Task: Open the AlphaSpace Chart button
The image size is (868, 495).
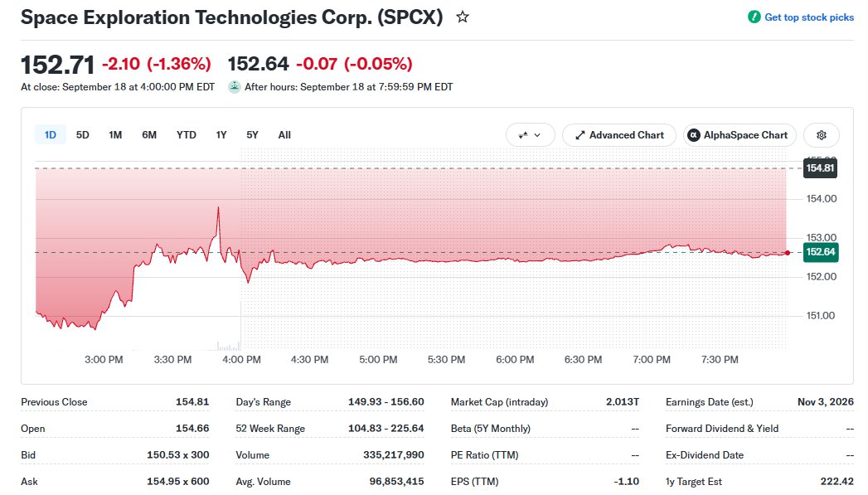Action: 739,135
